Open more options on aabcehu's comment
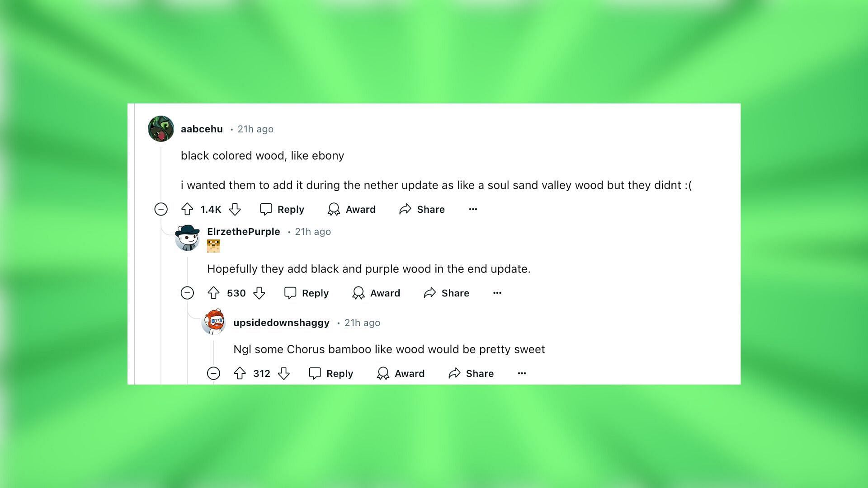 [473, 209]
